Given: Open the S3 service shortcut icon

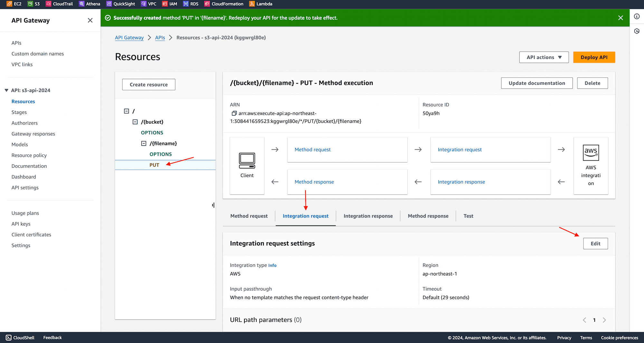Looking at the screenshot, I should pyautogui.click(x=30, y=4).
